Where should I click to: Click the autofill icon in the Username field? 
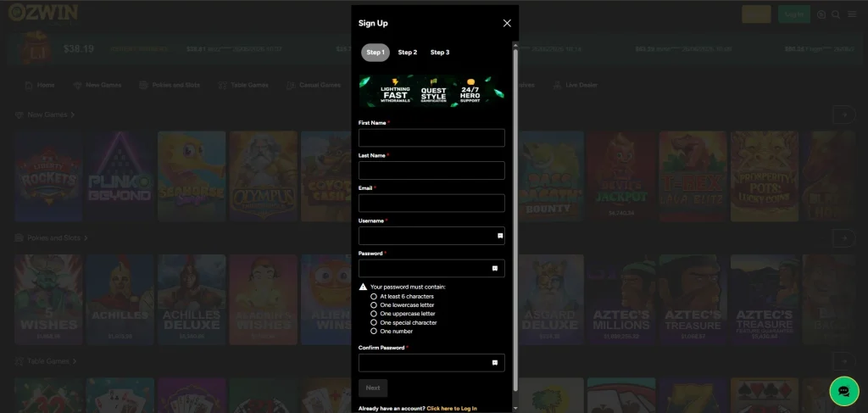tap(500, 236)
